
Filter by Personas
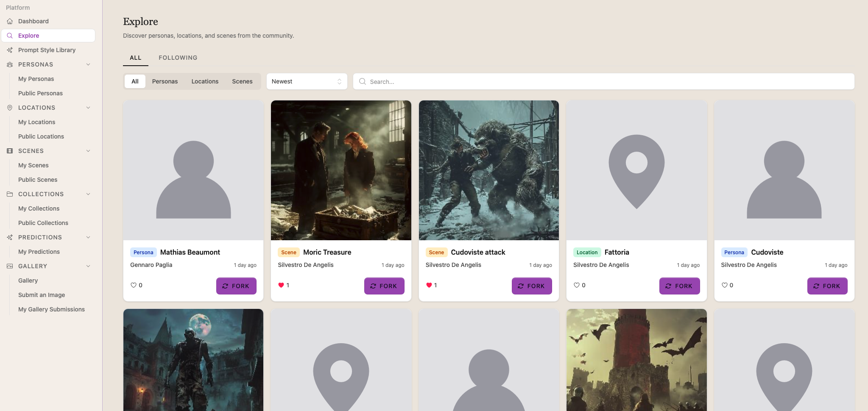[x=165, y=81]
